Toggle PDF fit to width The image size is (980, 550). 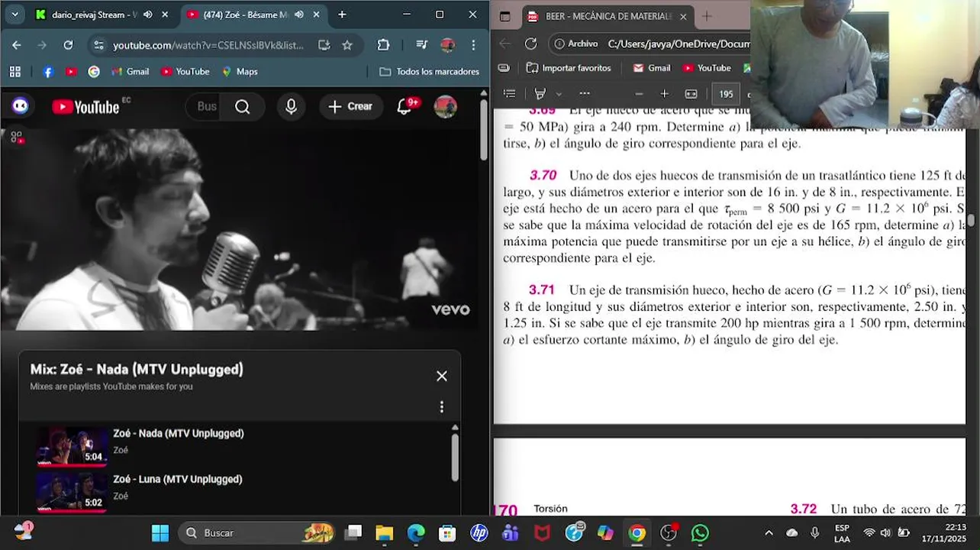click(691, 94)
